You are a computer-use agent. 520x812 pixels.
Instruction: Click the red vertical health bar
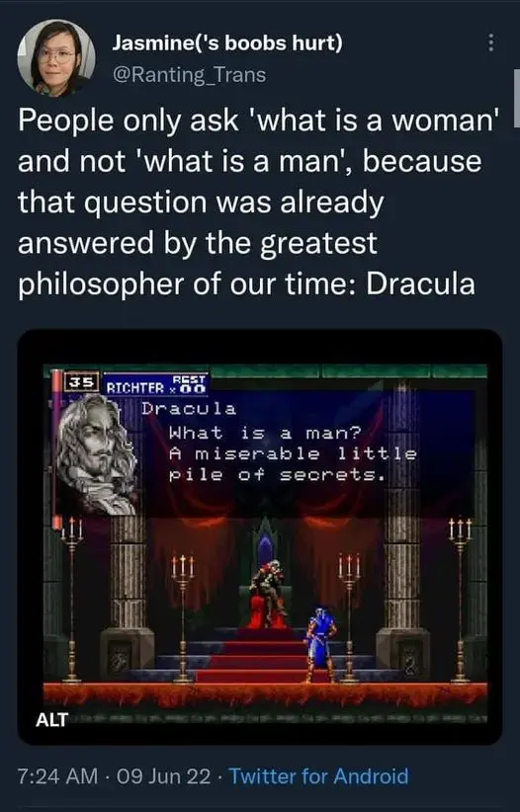coord(56,449)
